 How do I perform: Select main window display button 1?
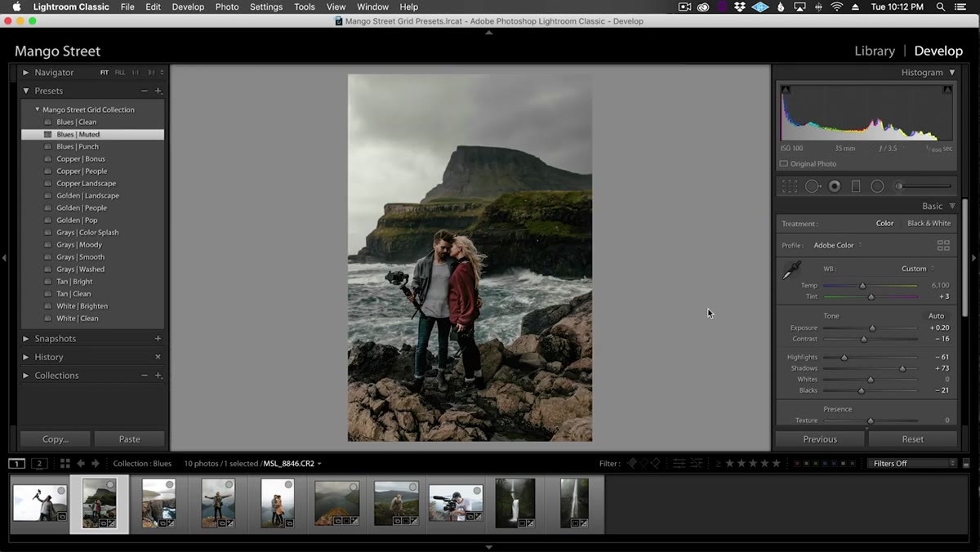pyautogui.click(x=16, y=463)
